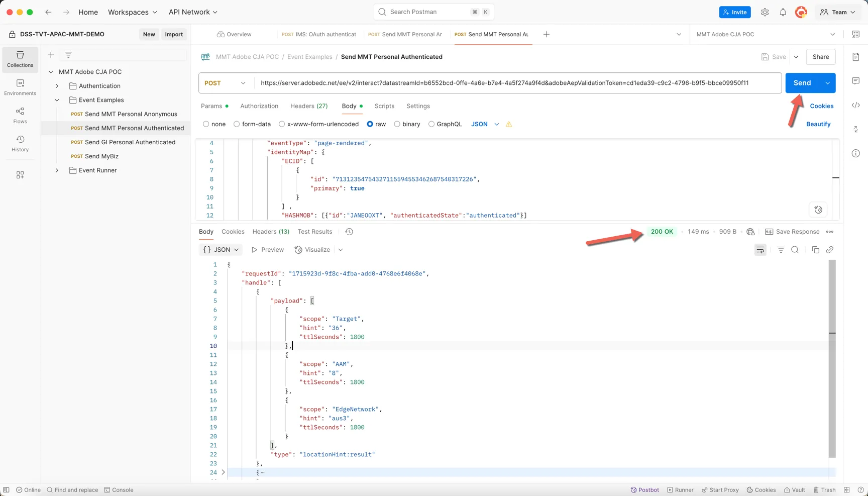The height and width of the screenshot is (496, 868).
Task: Open the notifications bell
Action: tap(783, 12)
